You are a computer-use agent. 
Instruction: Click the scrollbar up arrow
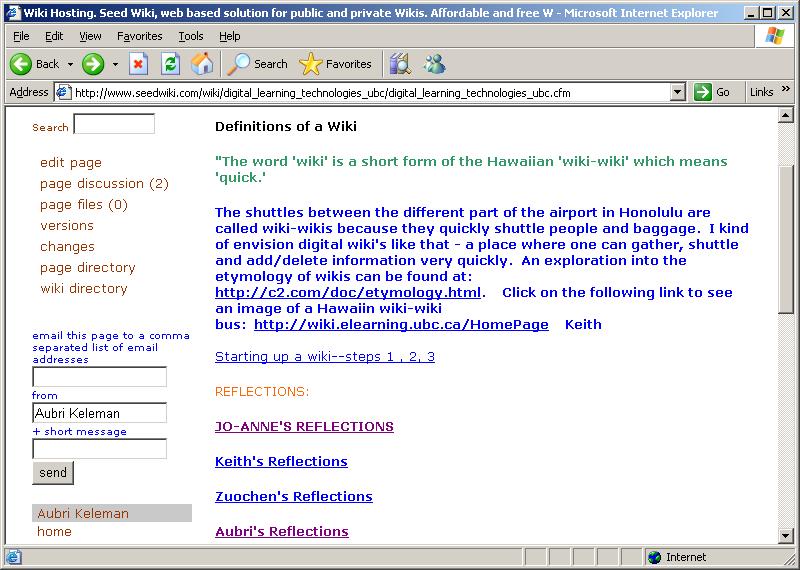786,116
